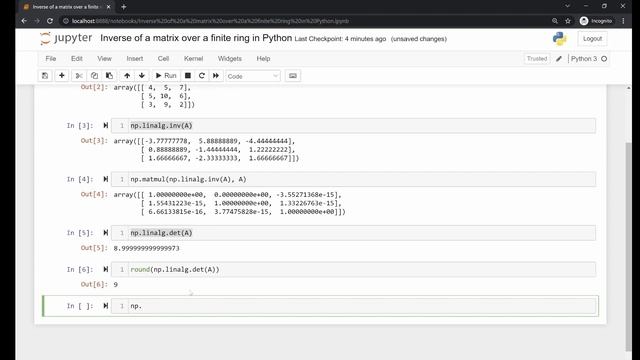Viewport: 640px width, 360px height.
Task: Run the current cell
Action: (166, 76)
